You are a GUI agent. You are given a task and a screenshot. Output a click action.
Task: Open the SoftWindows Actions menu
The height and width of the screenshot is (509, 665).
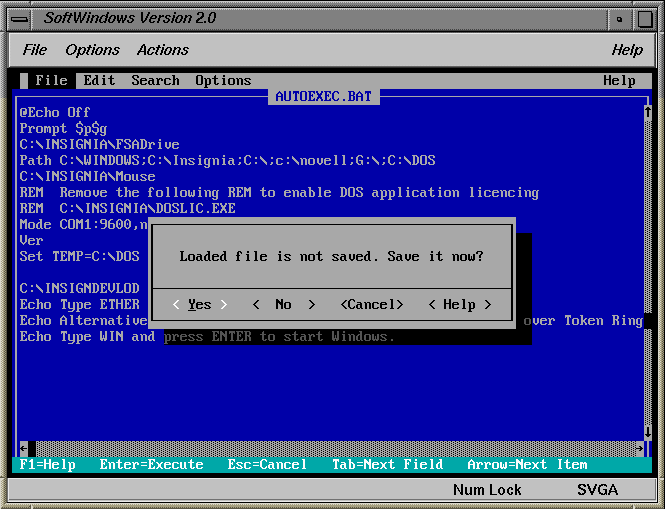coord(162,50)
